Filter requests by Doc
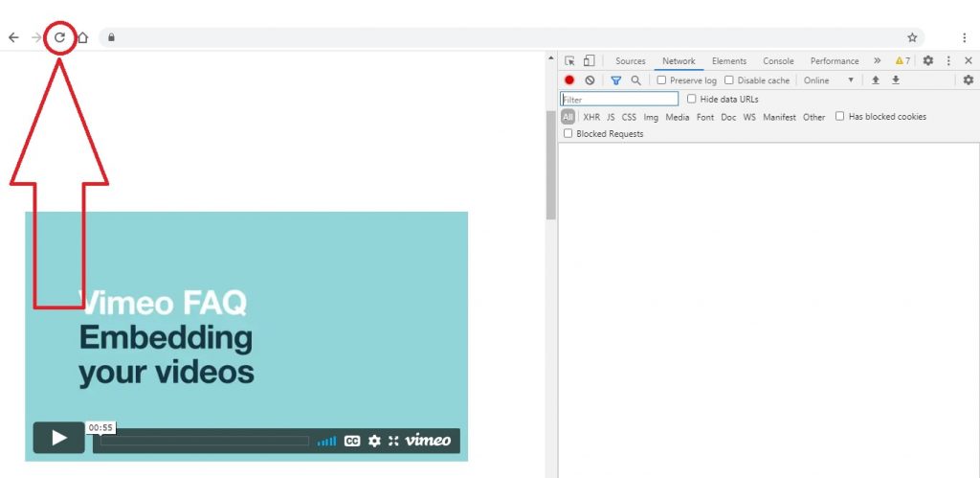This screenshot has width=980, height=478. tap(728, 117)
